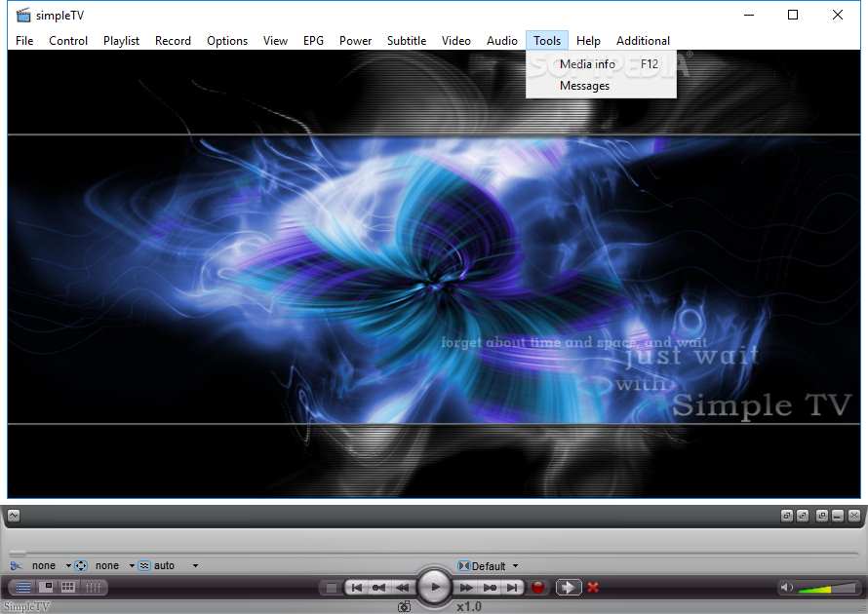Screen dimensions: 868x614
Task: Click the aspect ratio arrows icon
Action: [x=81, y=566]
